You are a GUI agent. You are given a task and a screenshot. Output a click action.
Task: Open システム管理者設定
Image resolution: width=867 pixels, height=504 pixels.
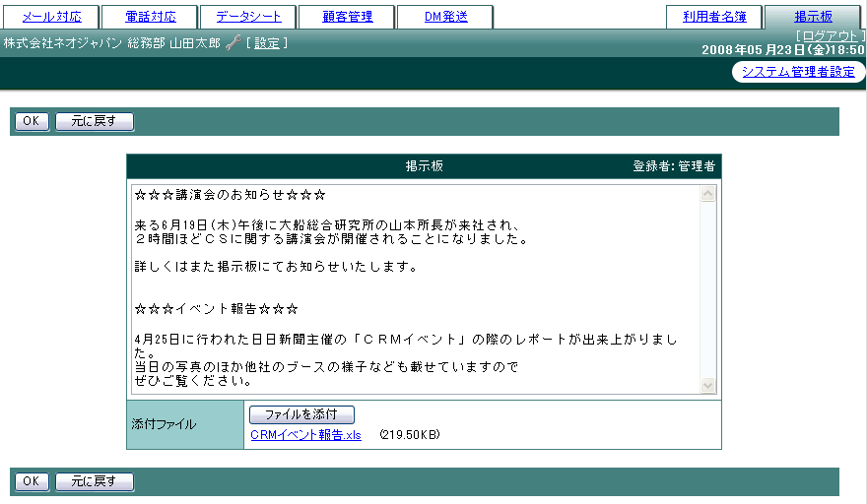point(798,71)
